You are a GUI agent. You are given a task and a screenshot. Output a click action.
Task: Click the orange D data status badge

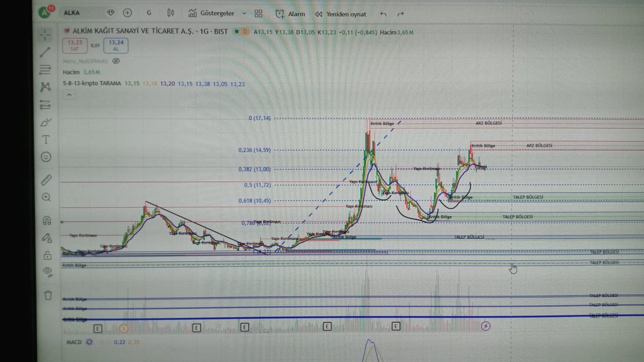tap(245, 32)
